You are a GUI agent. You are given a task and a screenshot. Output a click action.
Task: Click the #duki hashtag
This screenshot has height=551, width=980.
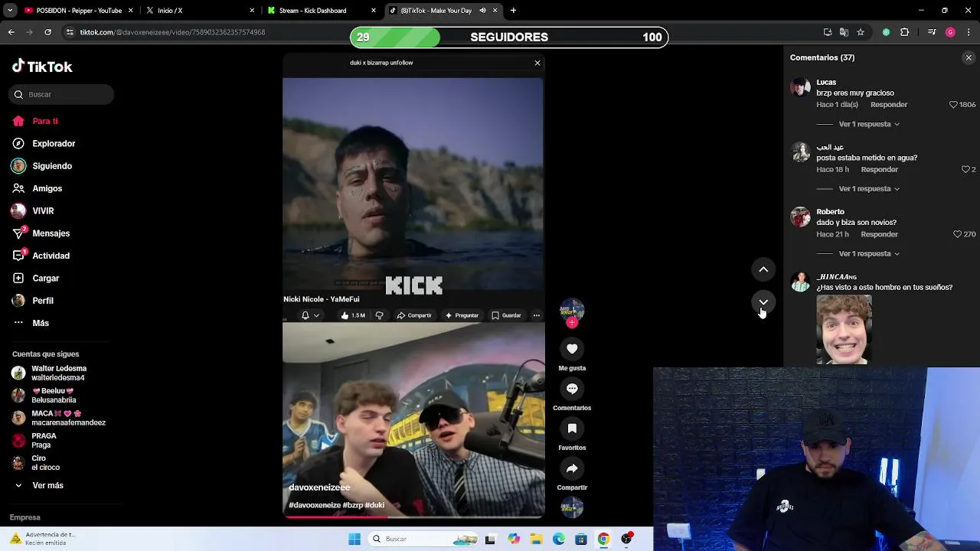tap(374, 505)
